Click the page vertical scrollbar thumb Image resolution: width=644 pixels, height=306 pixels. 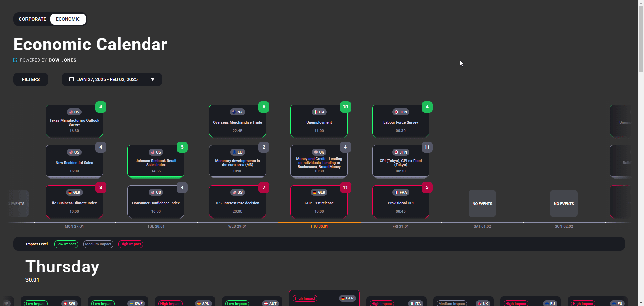[x=641, y=38]
